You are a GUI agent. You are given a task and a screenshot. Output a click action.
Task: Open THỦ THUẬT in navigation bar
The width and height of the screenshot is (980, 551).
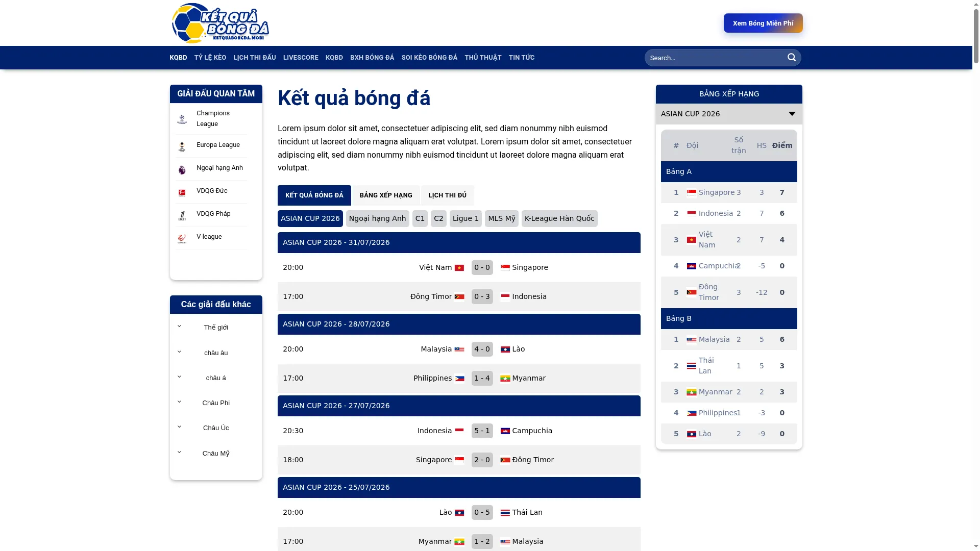[483, 58]
